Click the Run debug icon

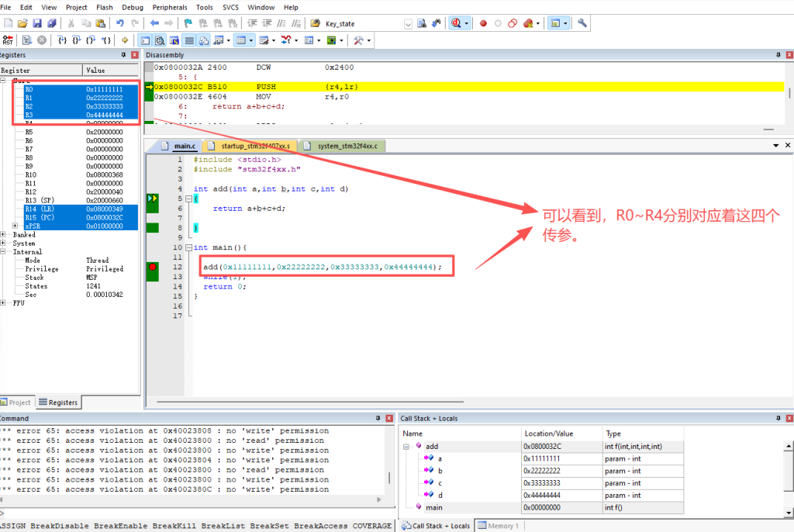[27, 40]
